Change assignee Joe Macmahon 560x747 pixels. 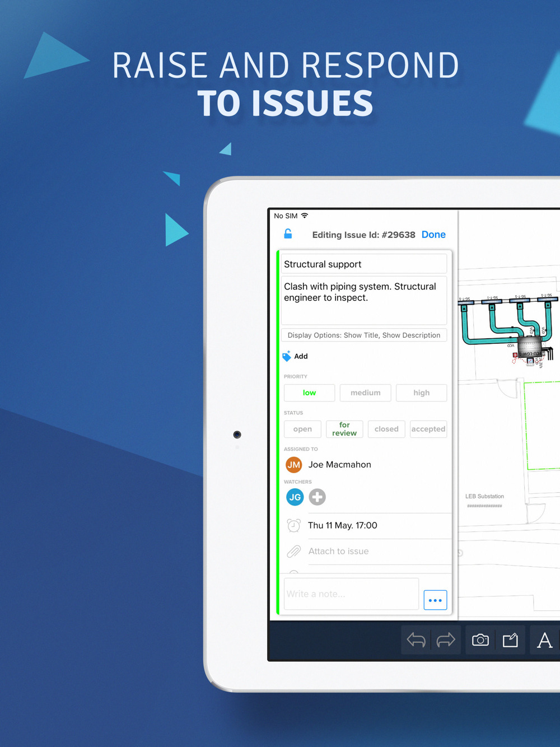pyautogui.click(x=339, y=465)
